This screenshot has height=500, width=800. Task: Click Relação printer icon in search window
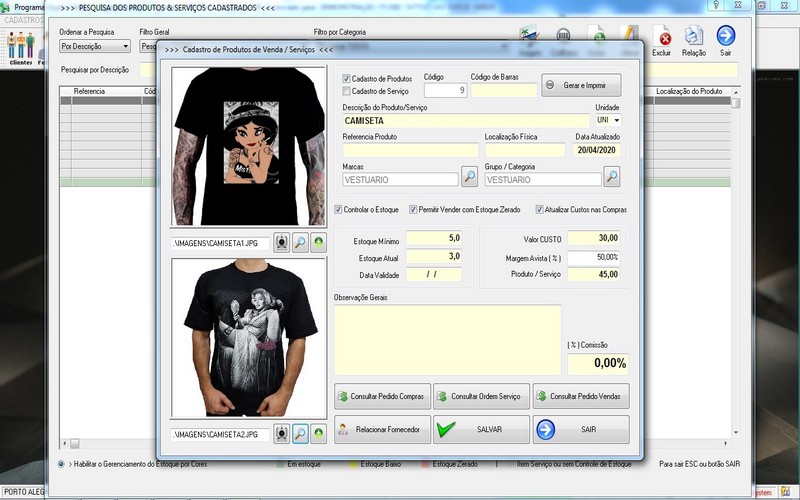coord(694,41)
